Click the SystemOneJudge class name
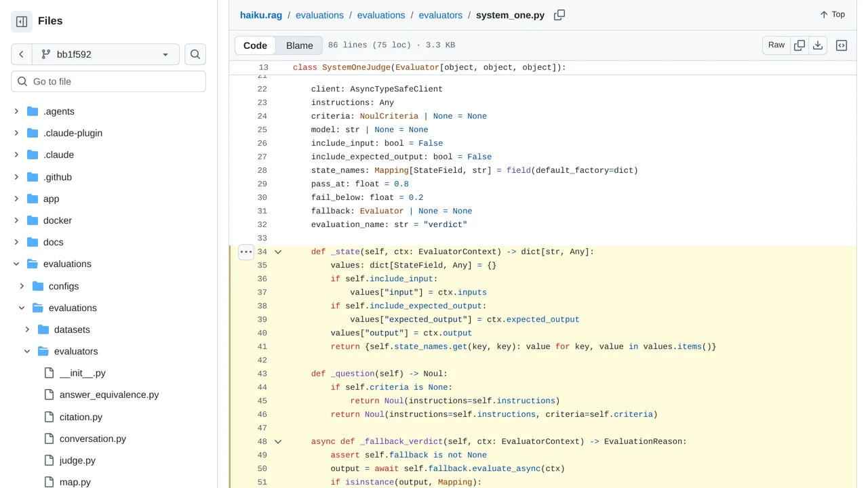This screenshot has width=868, height=488. [356, 67]
